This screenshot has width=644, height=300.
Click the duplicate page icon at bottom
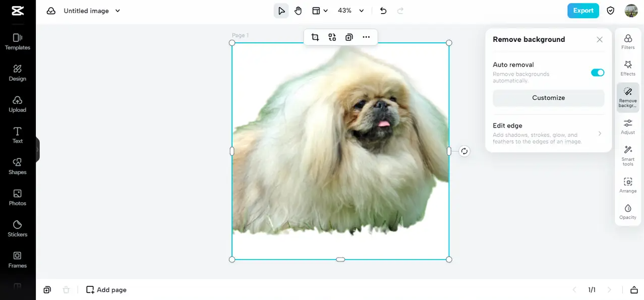point(47,290)
